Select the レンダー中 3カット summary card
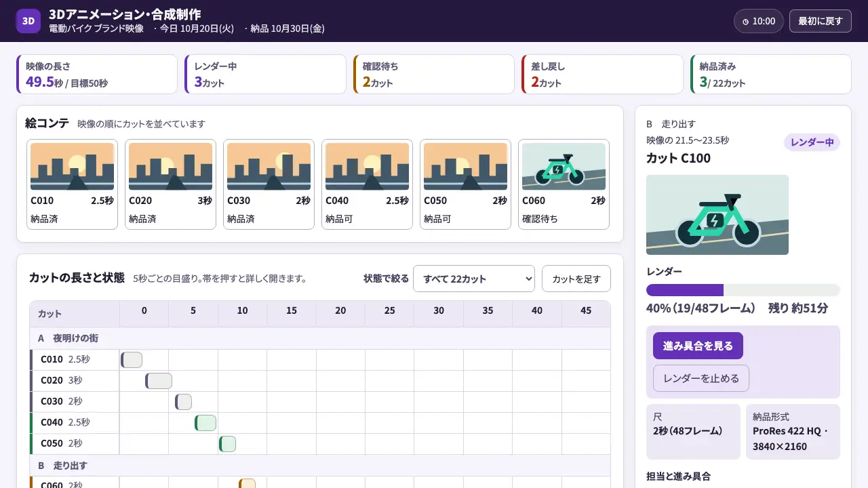Image resolution: width=868 pixels, height=488 pixels. 265,75
